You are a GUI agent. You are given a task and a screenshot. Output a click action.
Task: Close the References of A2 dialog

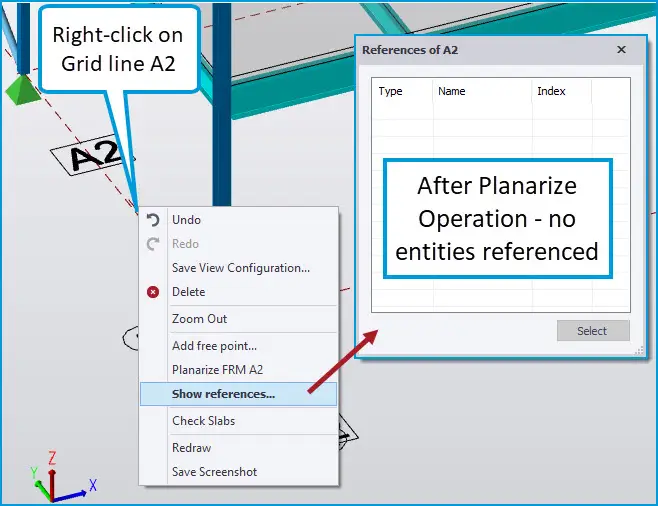[x=621, y=50]
